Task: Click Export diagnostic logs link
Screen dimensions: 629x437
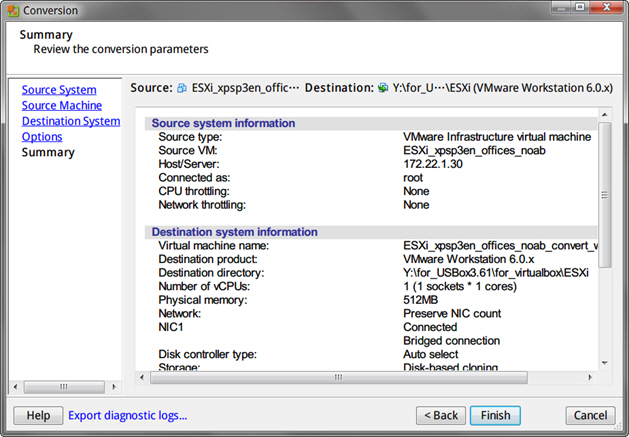Action: (x=127, y=415)
